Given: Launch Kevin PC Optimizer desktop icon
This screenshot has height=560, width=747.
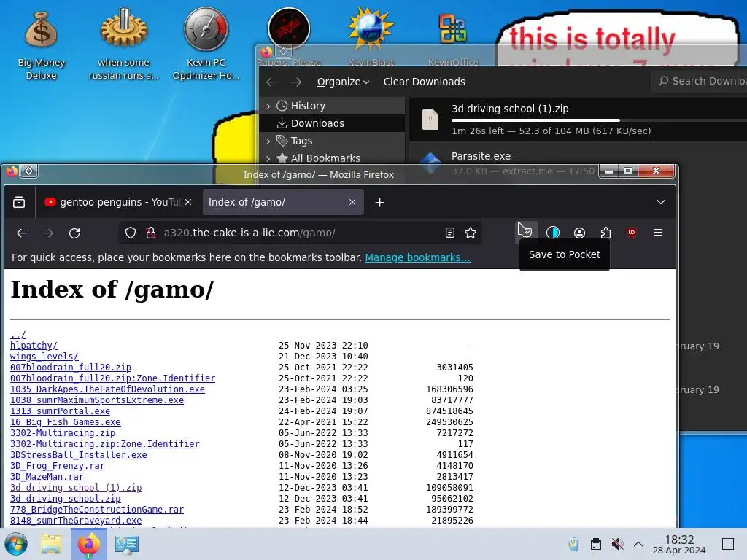Looking at the screenshot, I should 206,44.
